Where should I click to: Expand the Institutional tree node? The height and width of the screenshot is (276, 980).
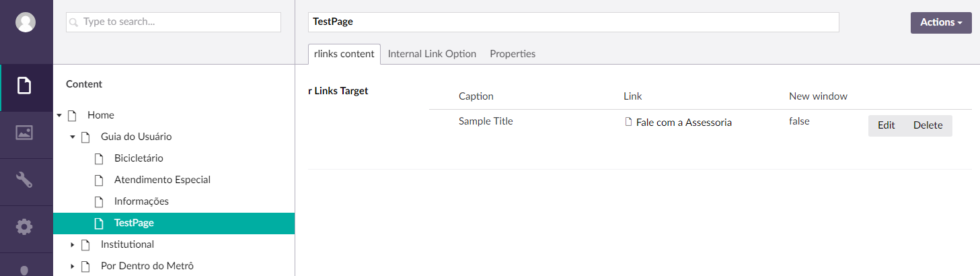point(73,244)
